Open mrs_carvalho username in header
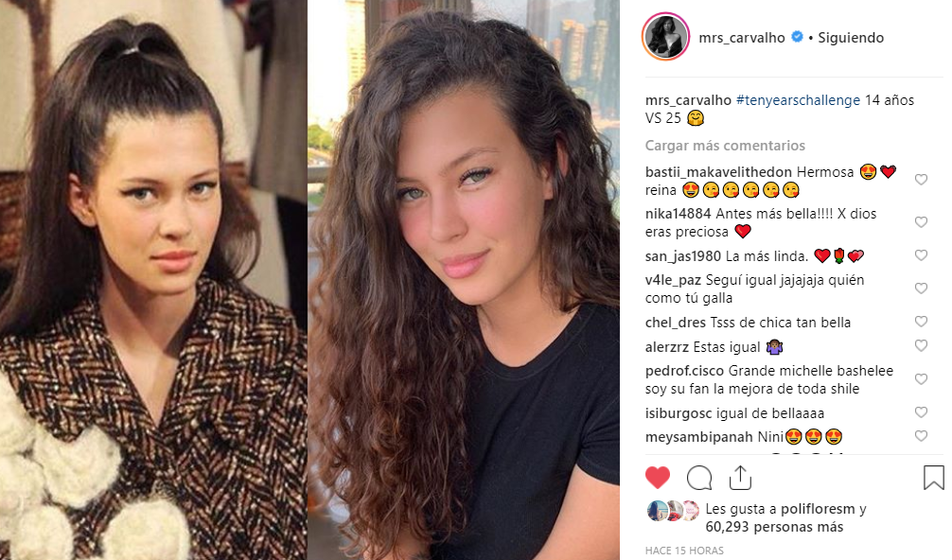952x560 pixels. click(x=742, y=38)
